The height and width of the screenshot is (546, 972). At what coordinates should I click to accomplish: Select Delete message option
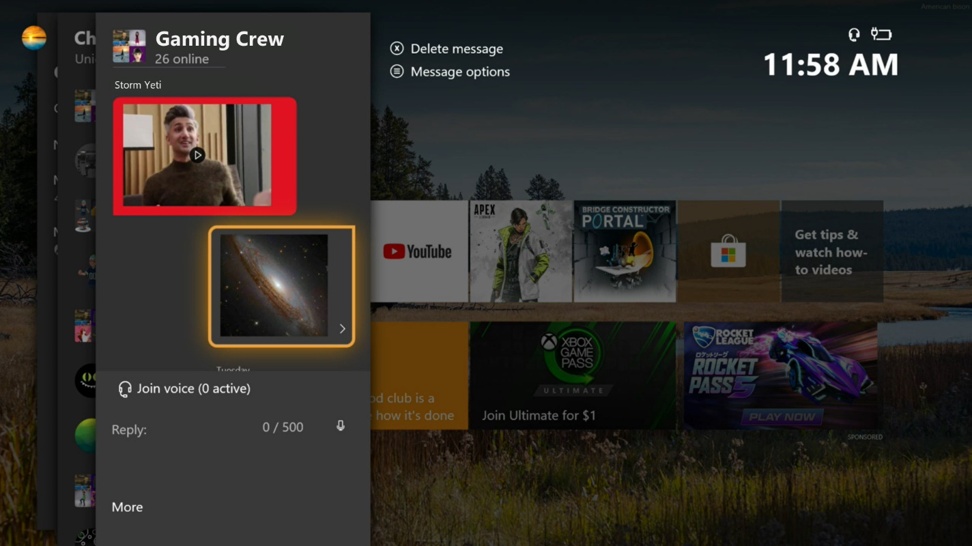pos(456,49)
